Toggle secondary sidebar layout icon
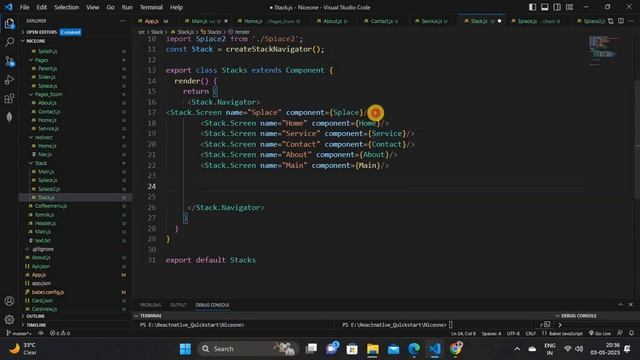The height and width of the screenshot is (360, 640). coord(557,7)
